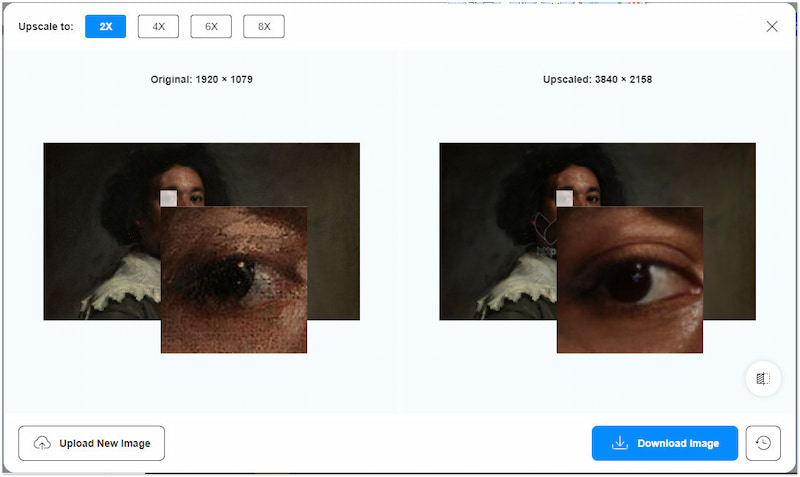The image size is (800, 477).
Task: Select the 4X upscale option
Action: (x=158, y=27)
